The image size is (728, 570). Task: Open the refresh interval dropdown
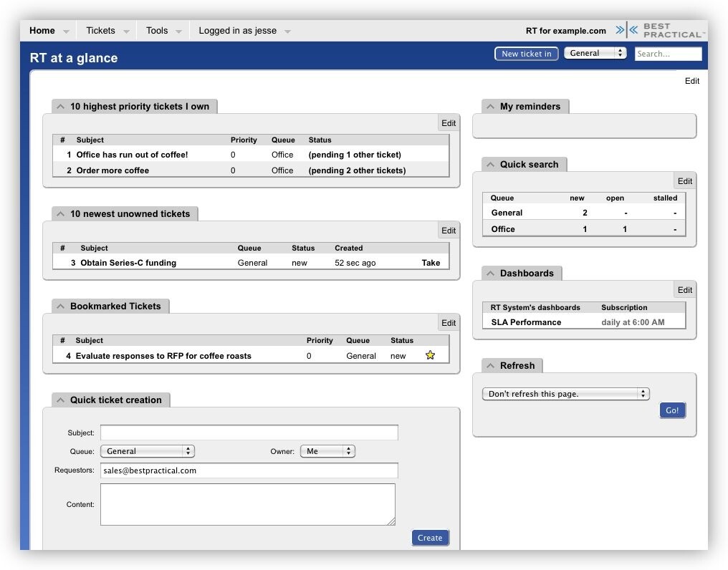pos(565,394)
